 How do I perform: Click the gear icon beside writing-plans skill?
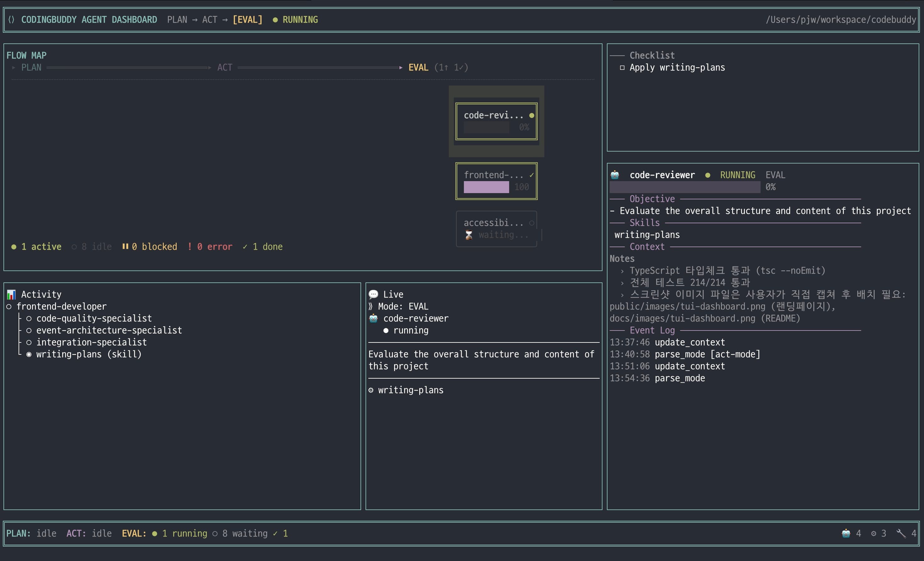point(371,390)
